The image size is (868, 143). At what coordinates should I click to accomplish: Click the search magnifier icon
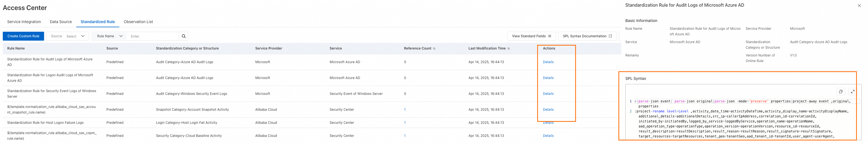(x=184, y=36)
